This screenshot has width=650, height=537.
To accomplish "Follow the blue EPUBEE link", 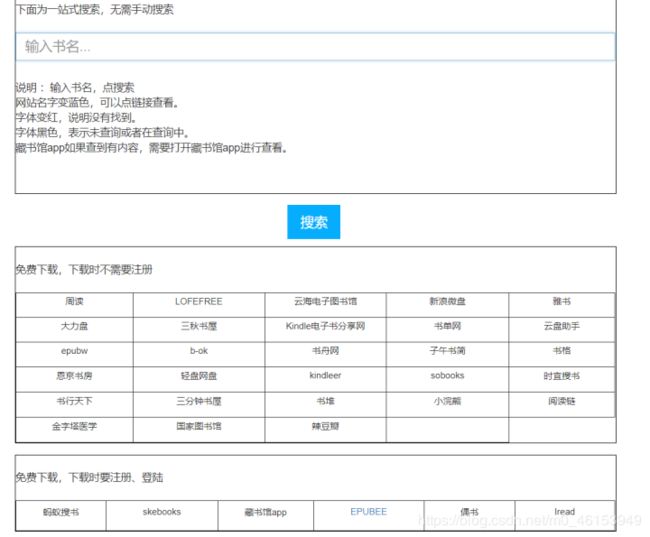I will click(x=369, y=512).
